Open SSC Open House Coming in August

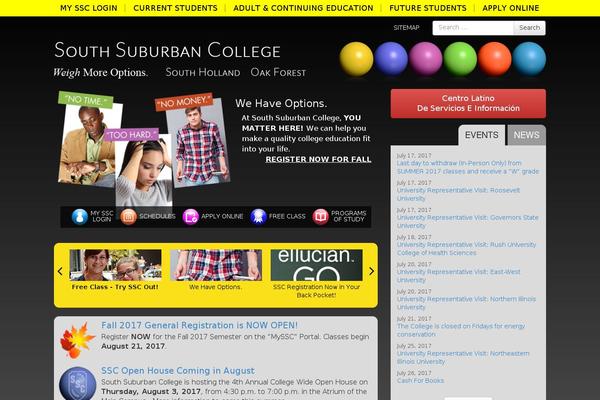[x=178, y=371]
